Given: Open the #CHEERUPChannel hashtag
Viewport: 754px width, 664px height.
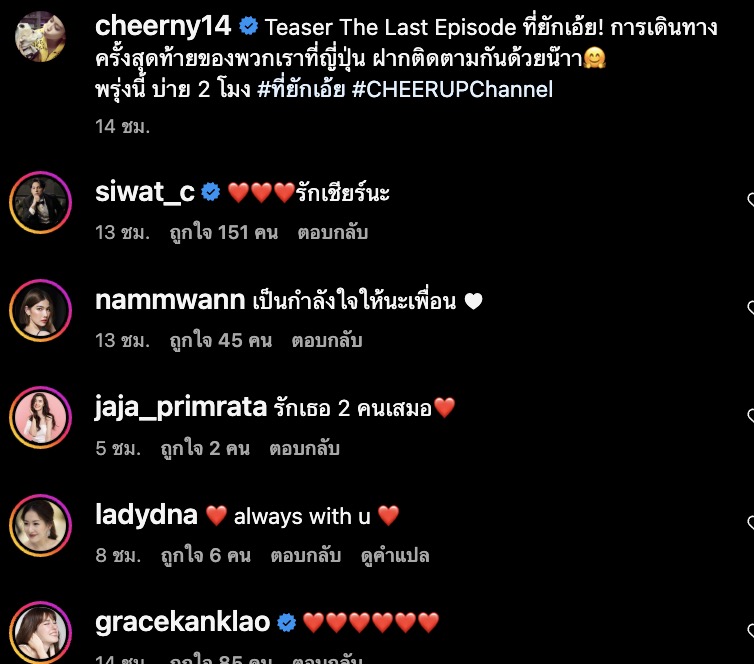Looking at the screenshot, I should pos(452,89).
